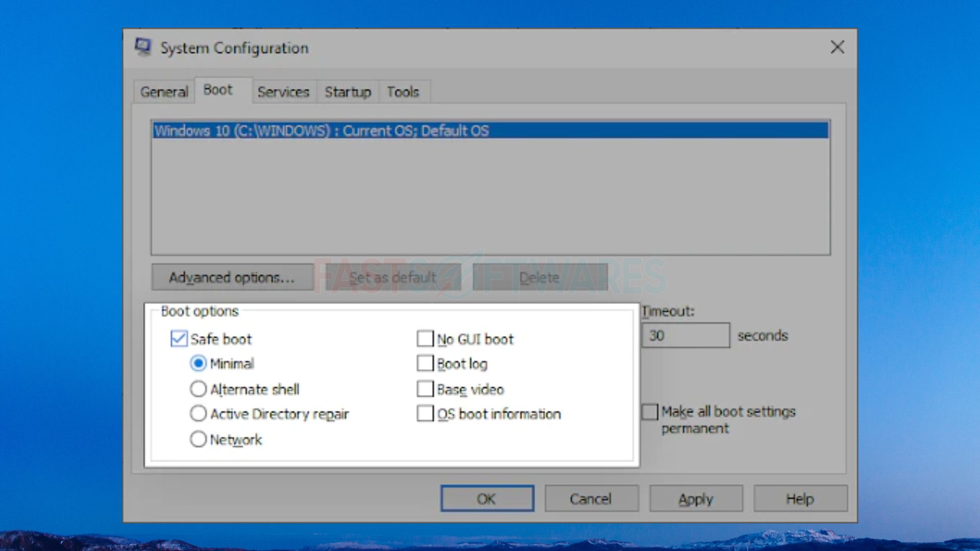The image size is (980, 551).
Task: Click the Timeout seconds input field
Action: [x=685, y=335]
